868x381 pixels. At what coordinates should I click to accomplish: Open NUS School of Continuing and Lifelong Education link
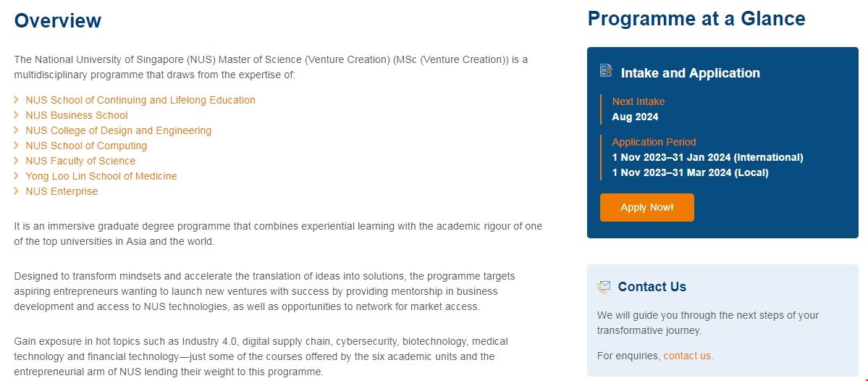(140, 100)
